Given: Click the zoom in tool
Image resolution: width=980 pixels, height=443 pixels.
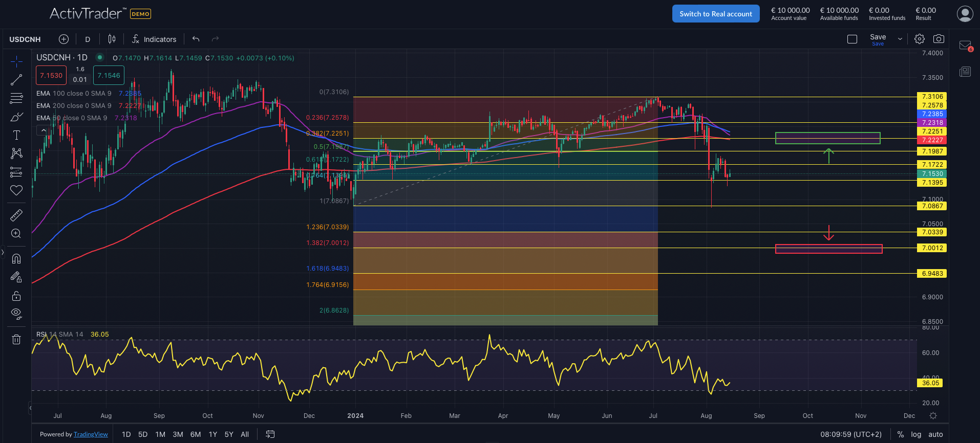Looking at the screenshot, I should (16, 234).
